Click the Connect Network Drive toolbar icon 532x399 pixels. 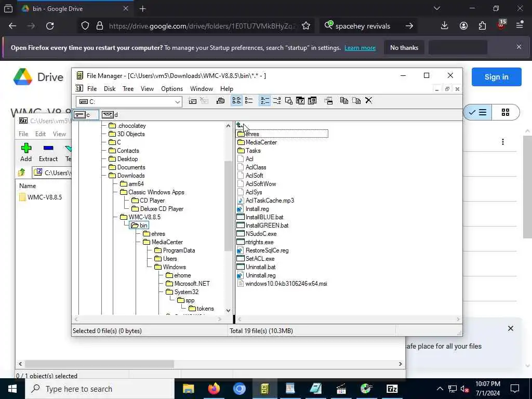[192, 101]
